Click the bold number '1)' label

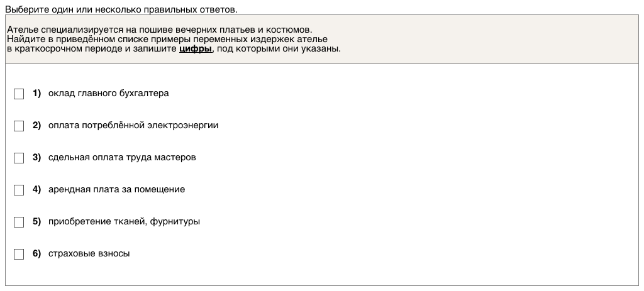click(x=36, y=94)
